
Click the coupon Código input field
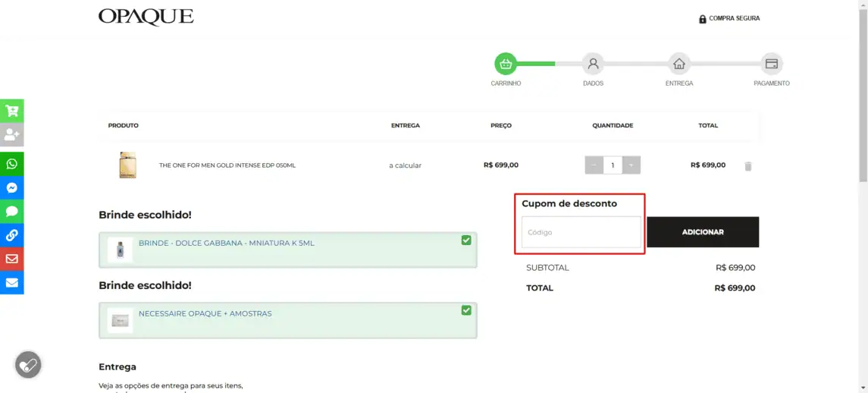[x=581, y=232]
